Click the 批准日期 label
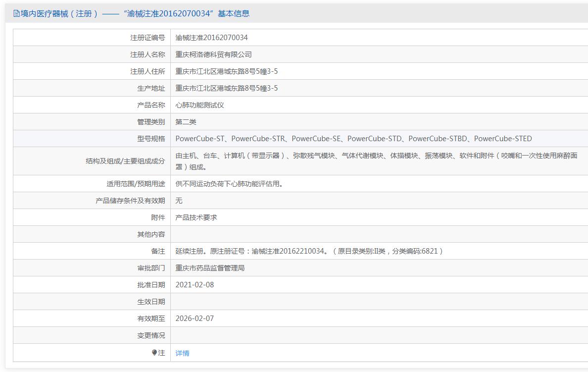 coord(151,284)
